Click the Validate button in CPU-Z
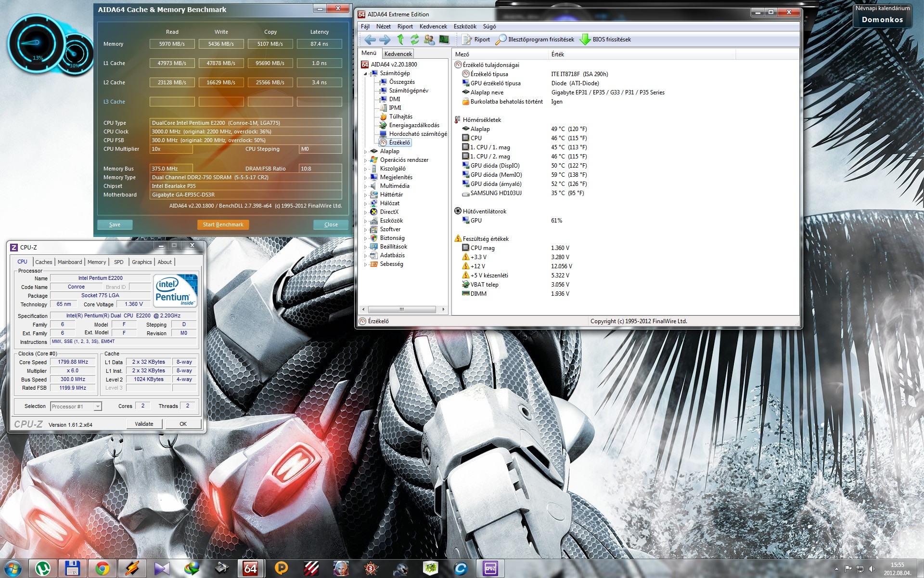Viewport: 924px width, 578px height. (x=144, y=424)
